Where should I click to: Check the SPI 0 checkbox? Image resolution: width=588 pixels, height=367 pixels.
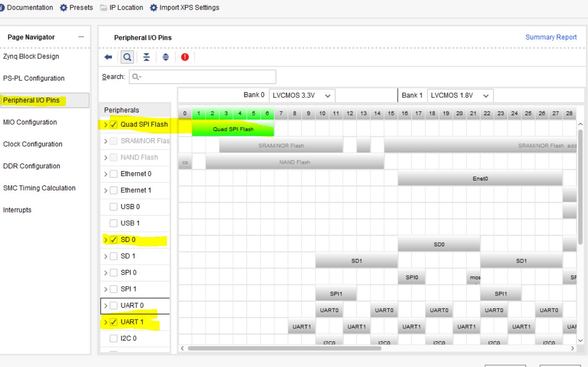pyautogui.click(x=114, y=273)
